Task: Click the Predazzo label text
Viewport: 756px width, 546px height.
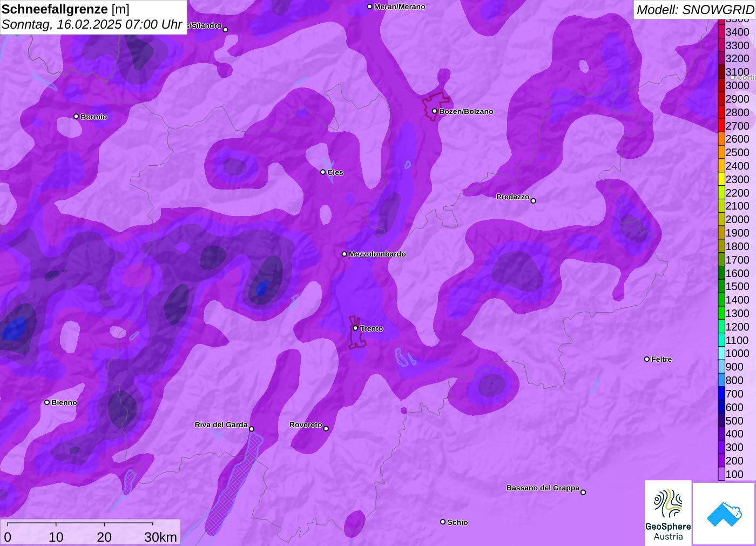Action: tap(513, 197)
